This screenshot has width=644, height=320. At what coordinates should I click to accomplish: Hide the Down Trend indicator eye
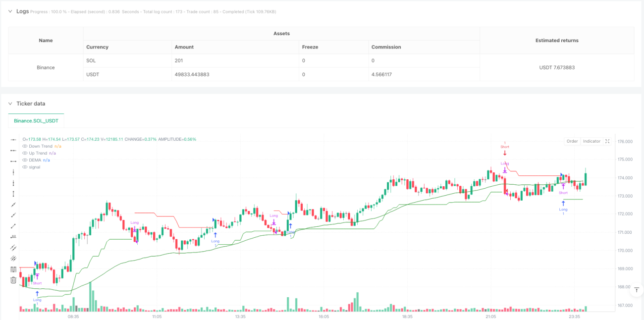point(25,146)
